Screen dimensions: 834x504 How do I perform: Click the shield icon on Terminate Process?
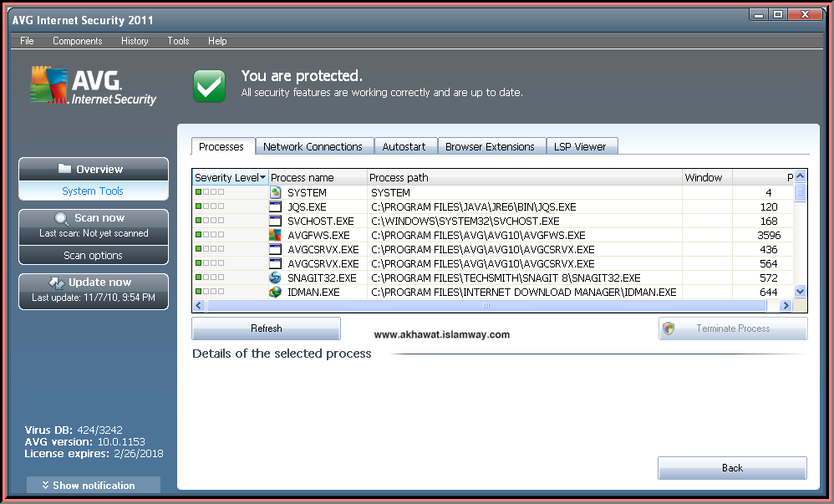669,328
